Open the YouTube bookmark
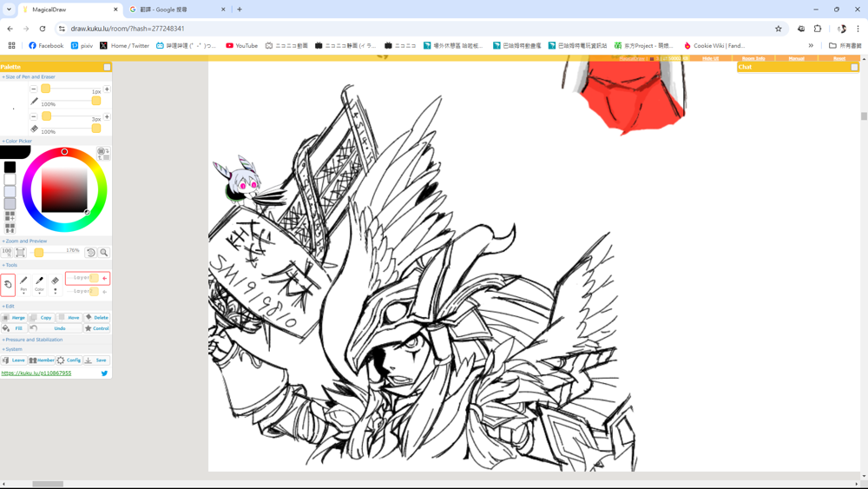868x489 pixels. (241, 45)
